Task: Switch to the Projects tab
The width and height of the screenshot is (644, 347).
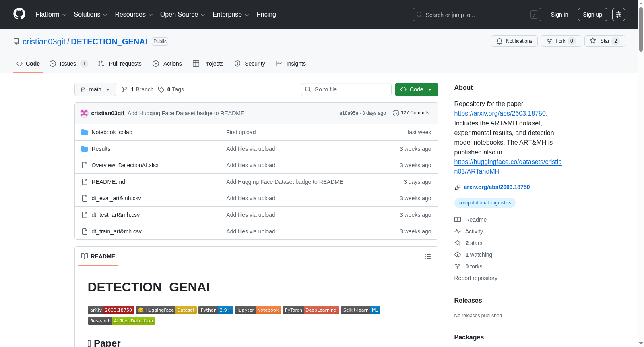Action: 208,64
